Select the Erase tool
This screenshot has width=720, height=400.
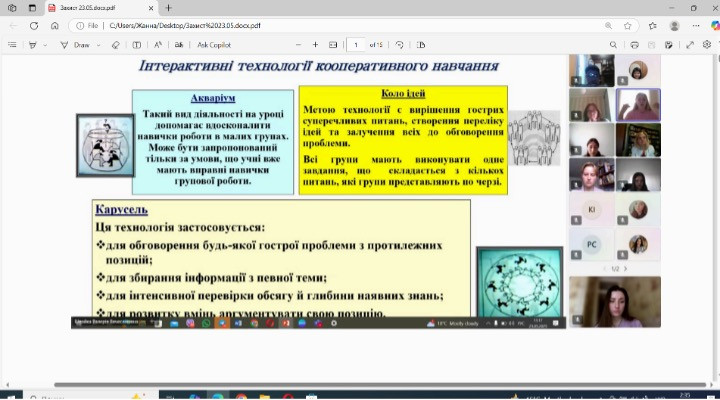click(116, 45)
